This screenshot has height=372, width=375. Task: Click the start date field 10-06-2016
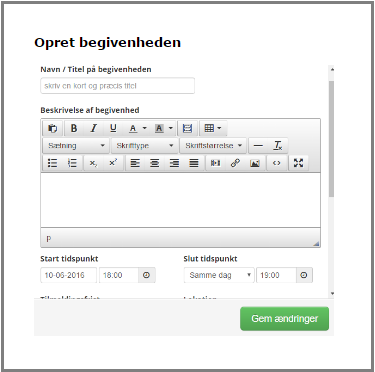[68, 275]
